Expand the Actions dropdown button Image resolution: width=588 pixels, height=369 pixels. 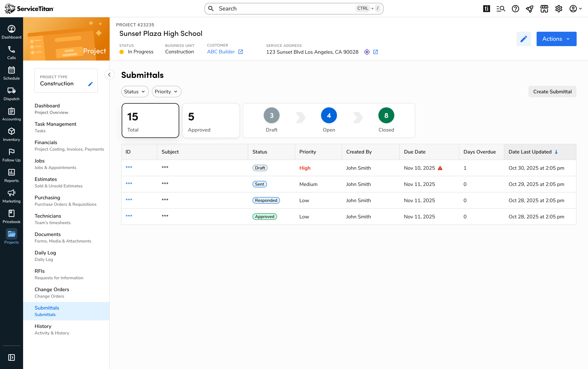pos(556,39)
